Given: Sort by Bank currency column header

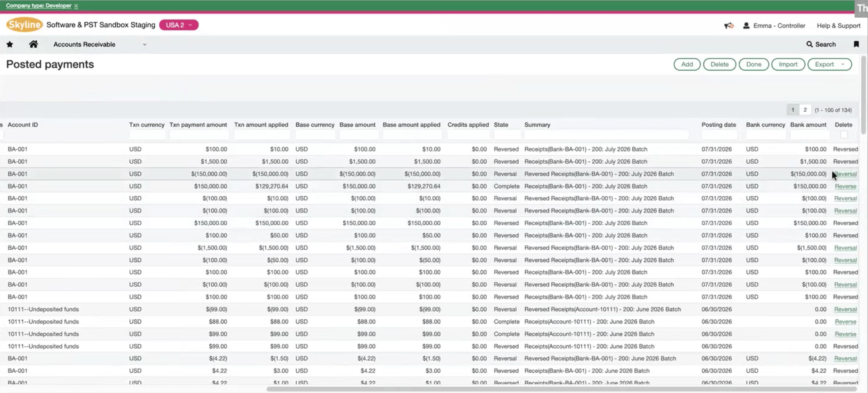Looking at the screenshot, I should (x=765, y=125).
